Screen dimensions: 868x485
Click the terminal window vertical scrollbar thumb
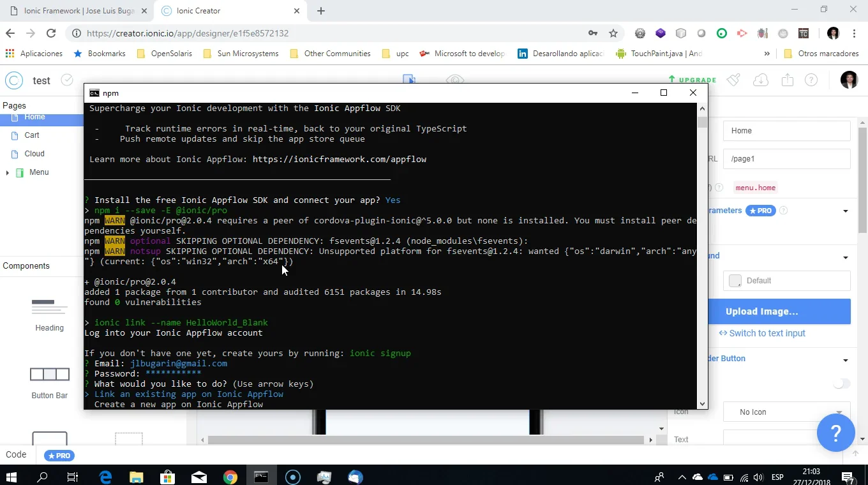pyautogui.click(x=702, y=123)
